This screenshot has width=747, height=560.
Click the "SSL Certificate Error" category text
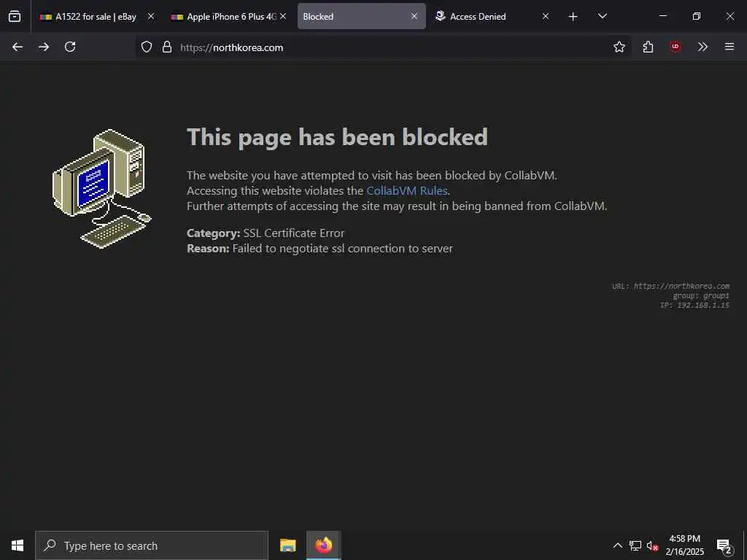click(x=293, y=233)
